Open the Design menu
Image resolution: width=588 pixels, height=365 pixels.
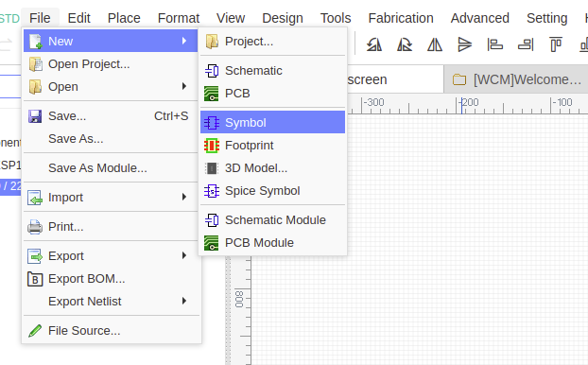283,18
